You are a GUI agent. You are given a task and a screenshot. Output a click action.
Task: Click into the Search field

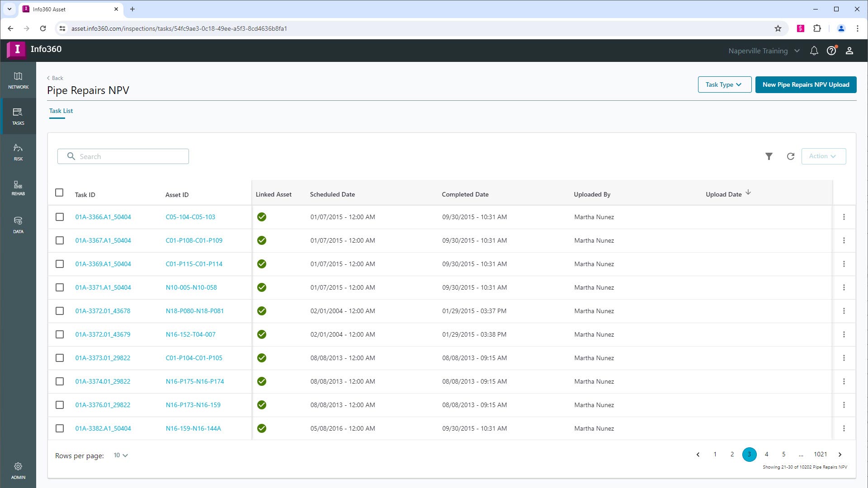coord(131,157)
